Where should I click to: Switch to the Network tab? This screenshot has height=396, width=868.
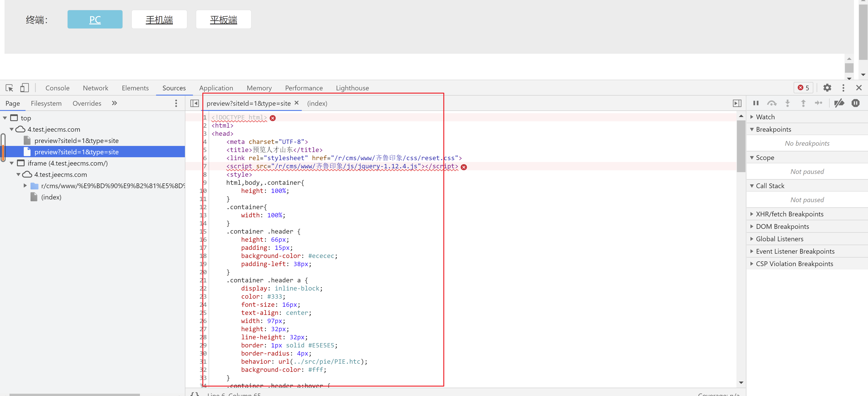pos(95,88)
